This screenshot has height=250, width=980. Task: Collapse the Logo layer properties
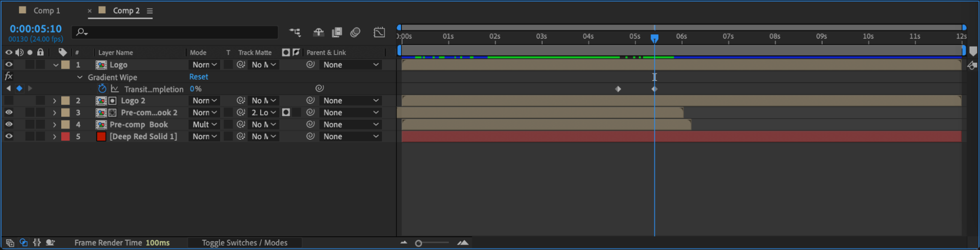click(55, 65)
